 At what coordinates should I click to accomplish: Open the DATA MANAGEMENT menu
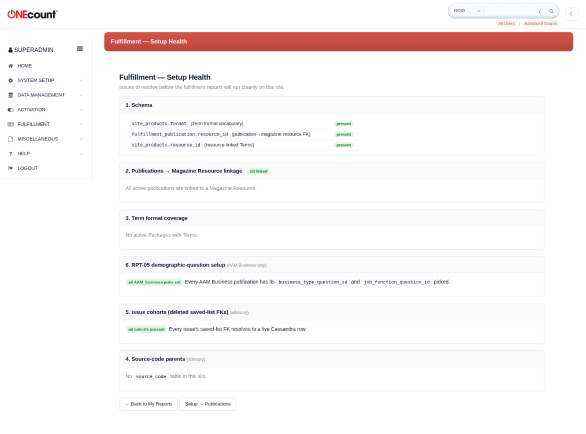tap(41, 95)
